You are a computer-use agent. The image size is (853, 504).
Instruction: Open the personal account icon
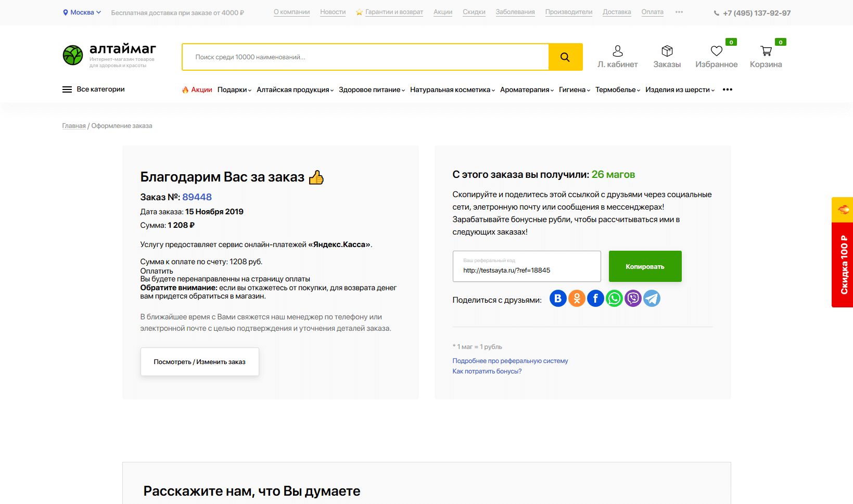click(x=617, y=51)
